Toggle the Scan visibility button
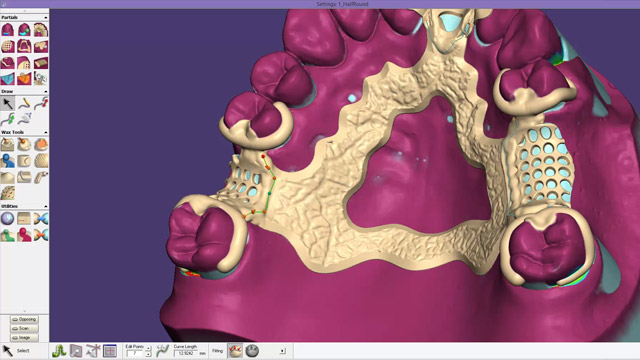This screenshot has height=360, width=640. [24, 329]
